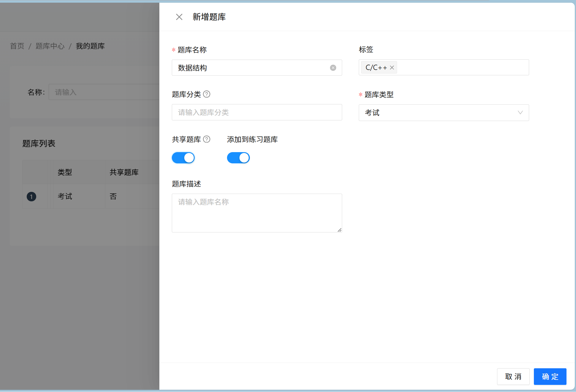
Task: Click the 确定 button
Action: click(550, 377)
